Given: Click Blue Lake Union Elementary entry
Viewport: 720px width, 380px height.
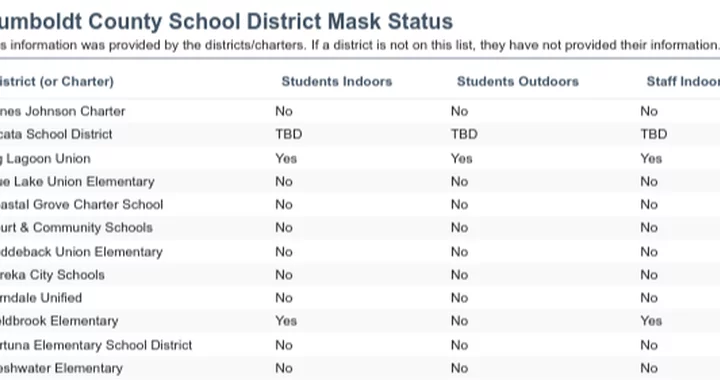Looking at the screenshot, I should pyautogui.click(x=77, y=182).
